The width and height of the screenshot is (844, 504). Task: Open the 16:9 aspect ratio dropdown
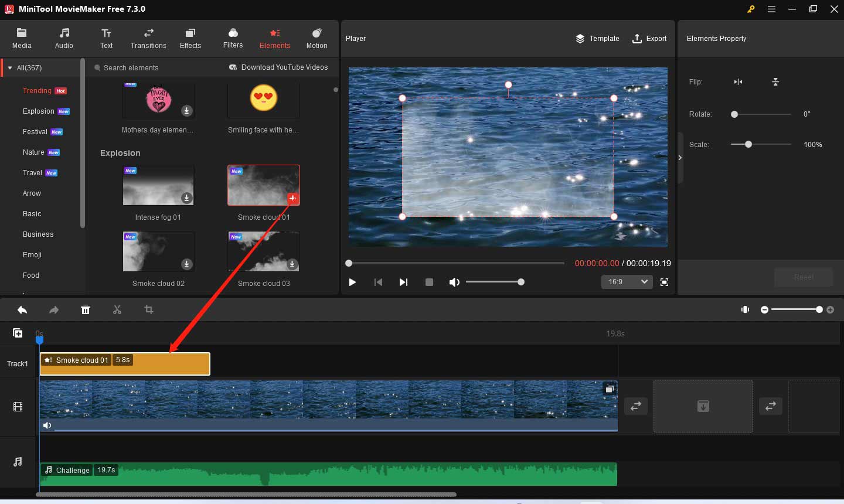tap(627, 282)
